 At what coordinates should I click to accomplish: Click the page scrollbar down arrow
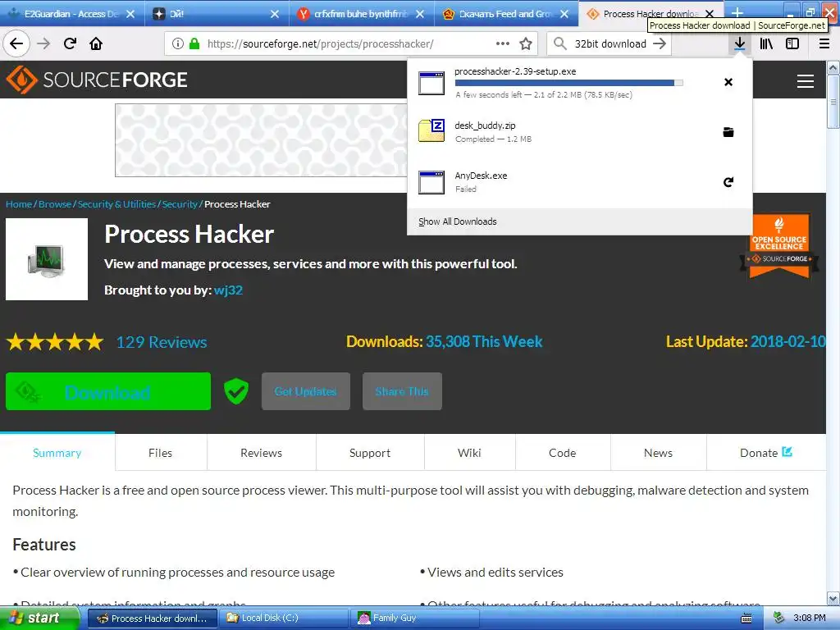point(833,598)
